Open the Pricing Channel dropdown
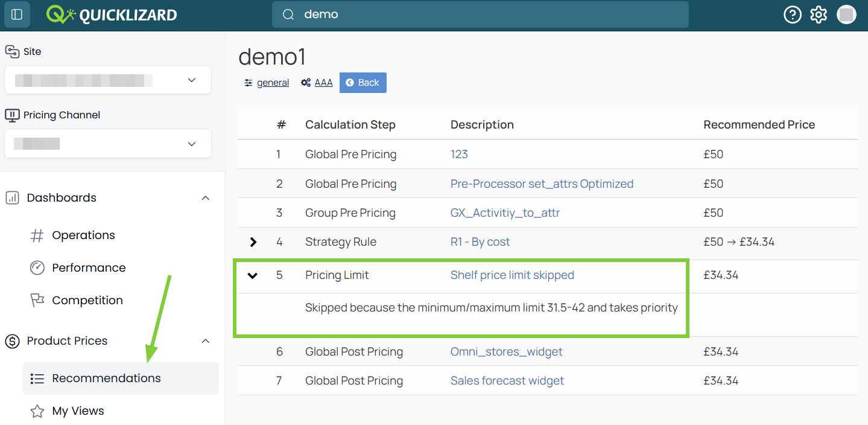Screen dimensions: 868x425 pyautogui.click(x=108, y=144)
